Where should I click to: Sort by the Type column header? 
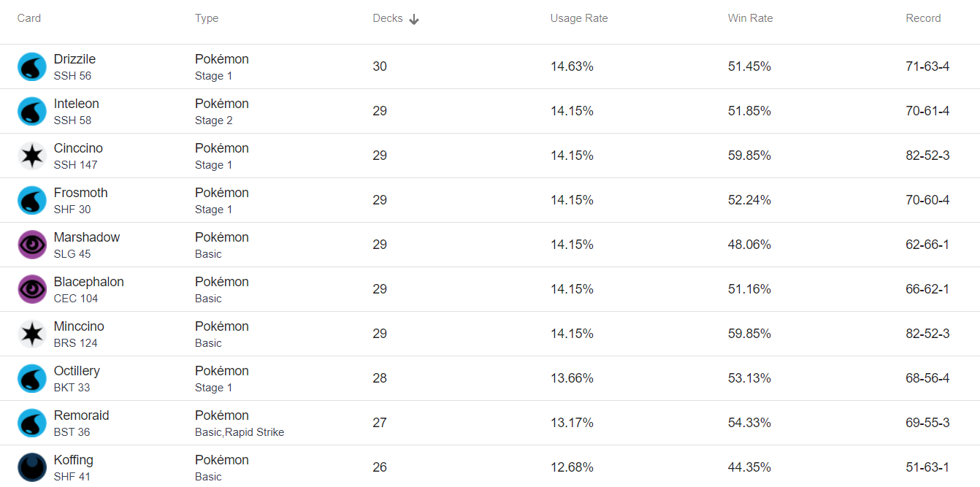[207, 18]
